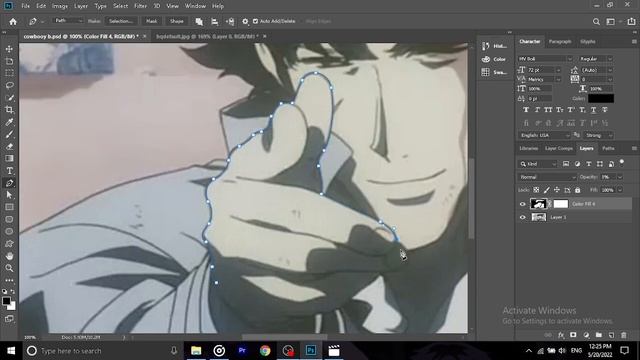This screenshot has width=640, height=360.
Task: Click the Selection... button
Action: point(120,21)
